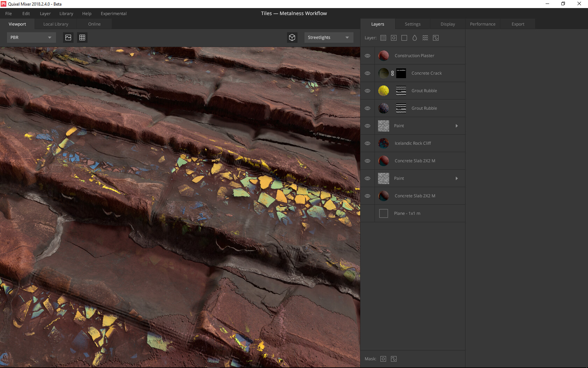The height and width of the screenshot is (368, 588).
Task: Select the grid channel view icon
Action: [82, 38]
